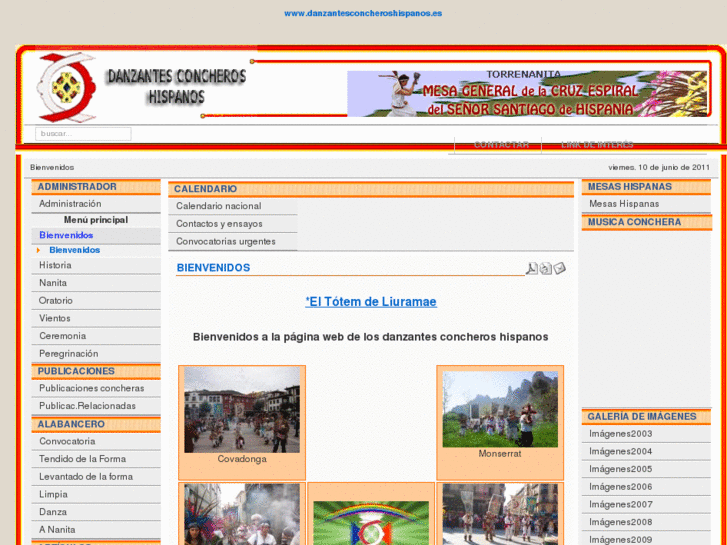Screen dimensions: 727x545
Task: Click the MESAS HISPANAS section header
Action: point(646,187)
